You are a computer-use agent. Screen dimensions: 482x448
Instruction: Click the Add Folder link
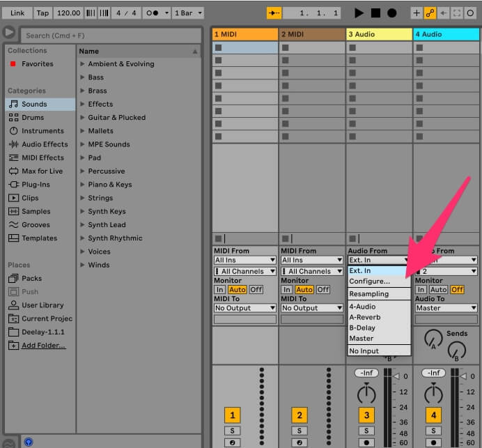[43, 346]
